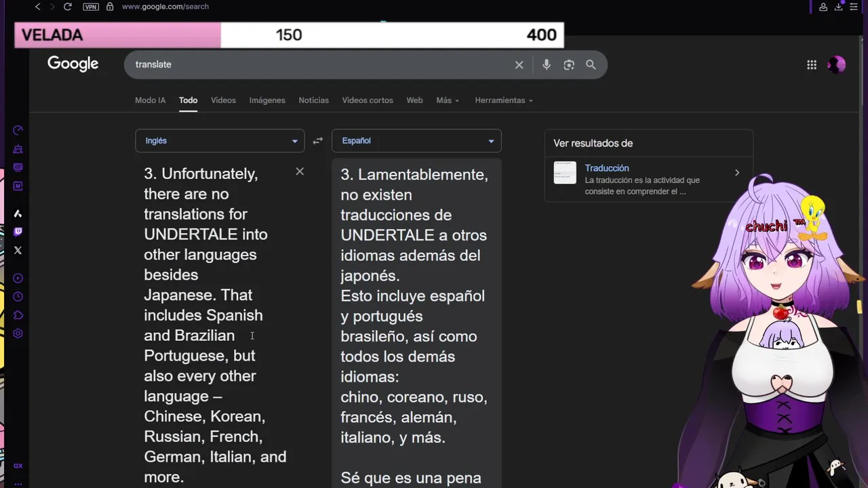Submit search with magnifier icon

pos(591,64)
